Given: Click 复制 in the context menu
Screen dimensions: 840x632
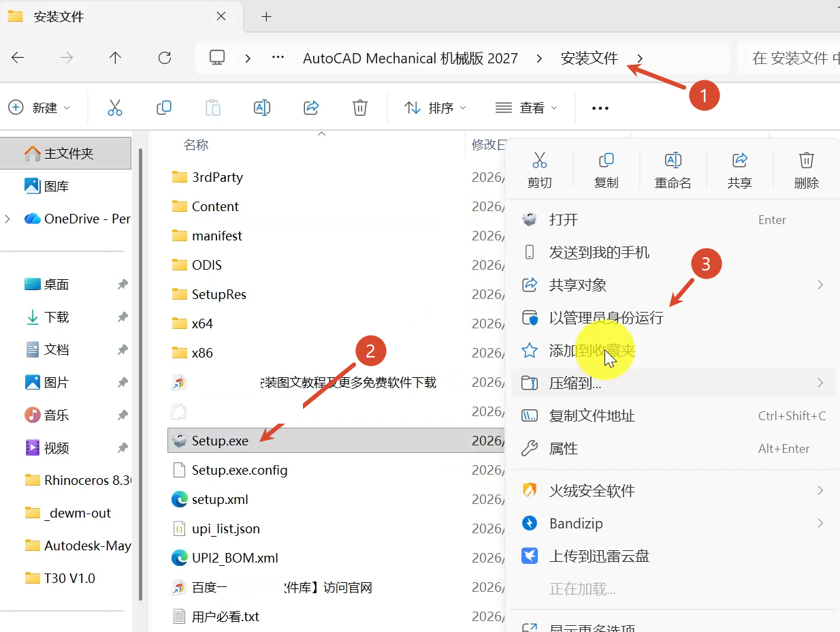Looking at the screenshot, I should [607, 170].
